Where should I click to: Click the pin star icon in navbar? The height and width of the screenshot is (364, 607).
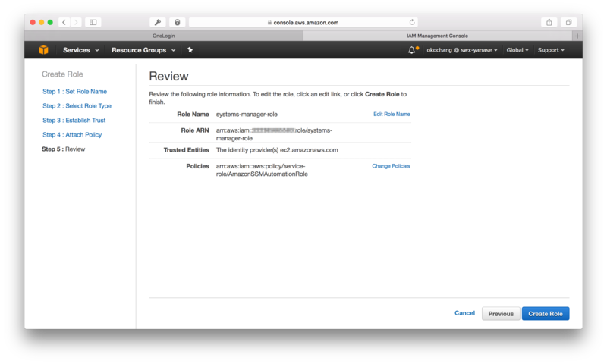[x=190, y=50]
